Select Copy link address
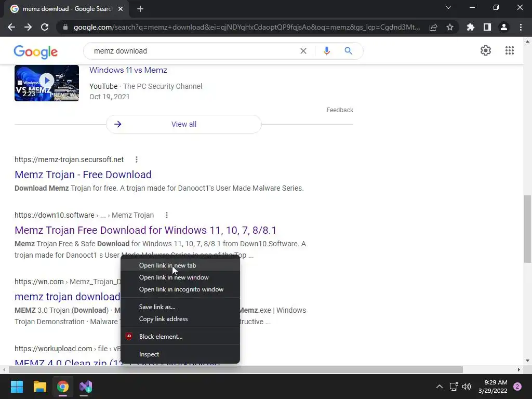Viewport: 532px width, 399px height. 180,318
